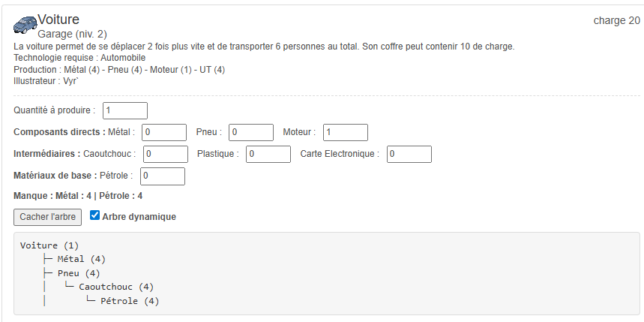Click the Métal component input field

click(x=163, y=132)
